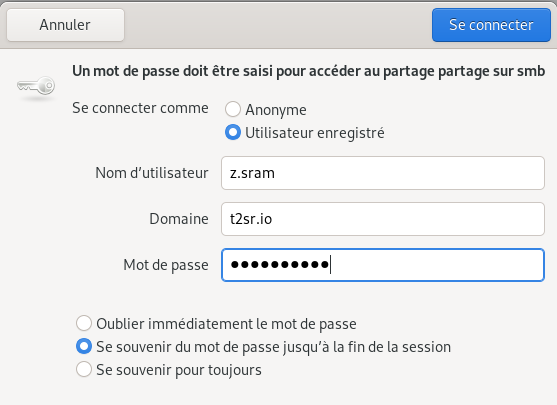
Task: Click the Domaine label
Action: (179, 219)
